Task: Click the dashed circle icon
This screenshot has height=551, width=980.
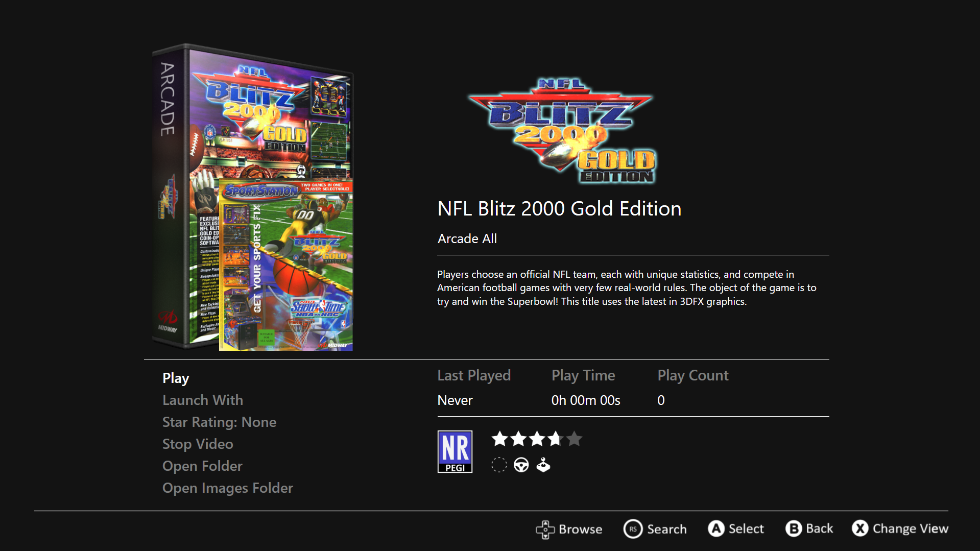Action: click(499, 465)
